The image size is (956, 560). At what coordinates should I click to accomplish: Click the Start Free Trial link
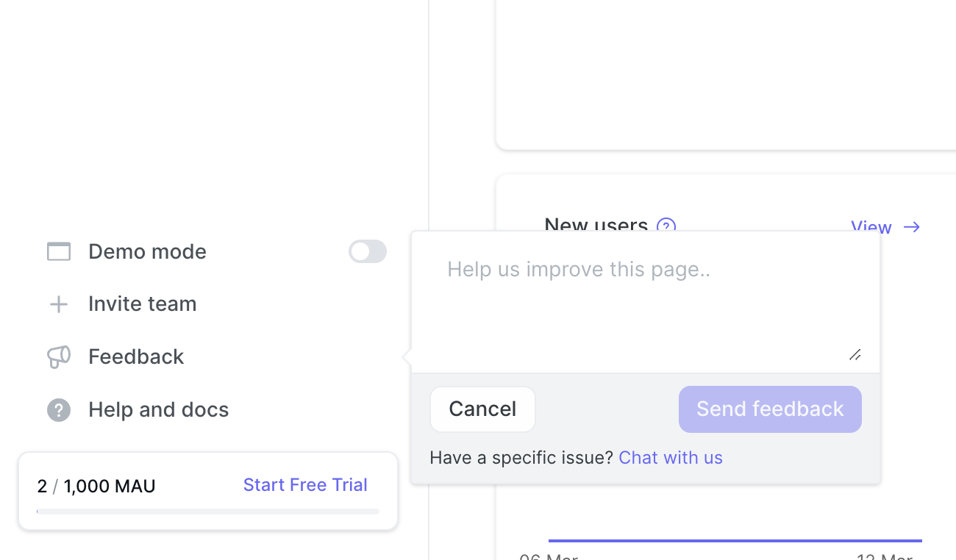coord(305,485)
